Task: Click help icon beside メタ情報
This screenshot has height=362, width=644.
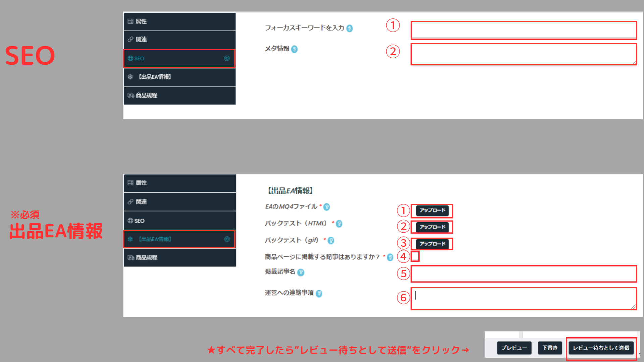Action: [294, 49]
